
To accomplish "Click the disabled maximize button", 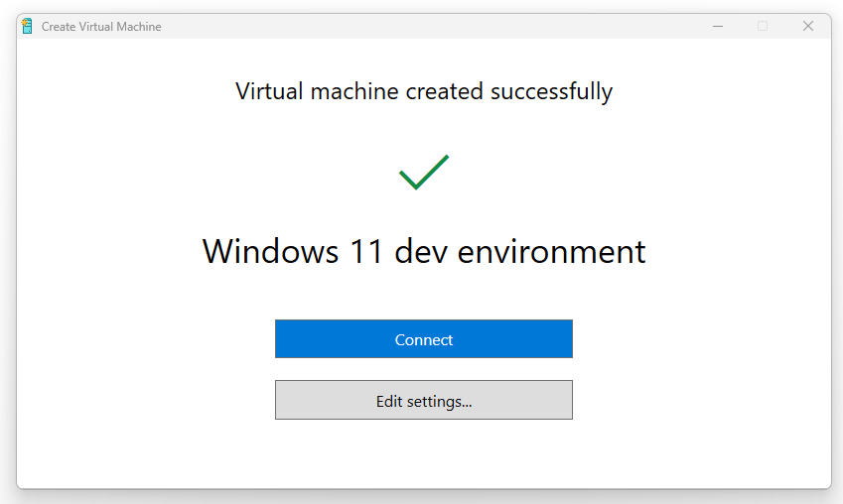I will point(763,26).
